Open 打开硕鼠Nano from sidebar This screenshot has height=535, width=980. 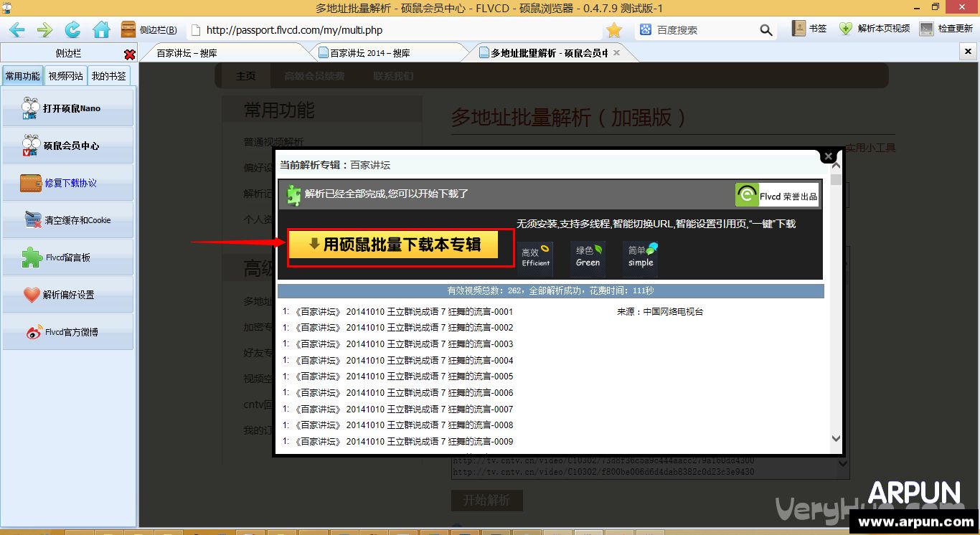click(x=68, y=108)
